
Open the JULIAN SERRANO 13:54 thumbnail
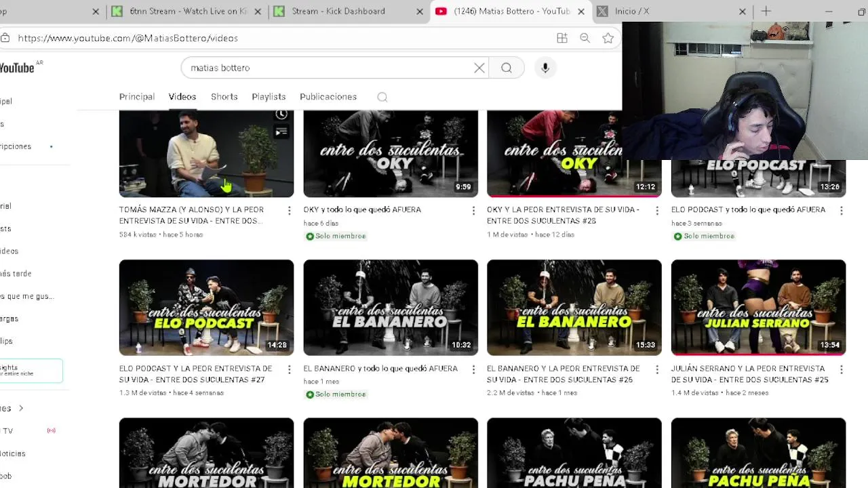[758, 308]
